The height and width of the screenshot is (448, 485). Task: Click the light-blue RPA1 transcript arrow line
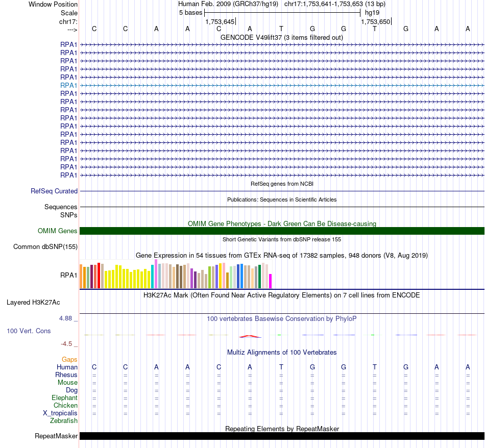(x=282, y=85)
